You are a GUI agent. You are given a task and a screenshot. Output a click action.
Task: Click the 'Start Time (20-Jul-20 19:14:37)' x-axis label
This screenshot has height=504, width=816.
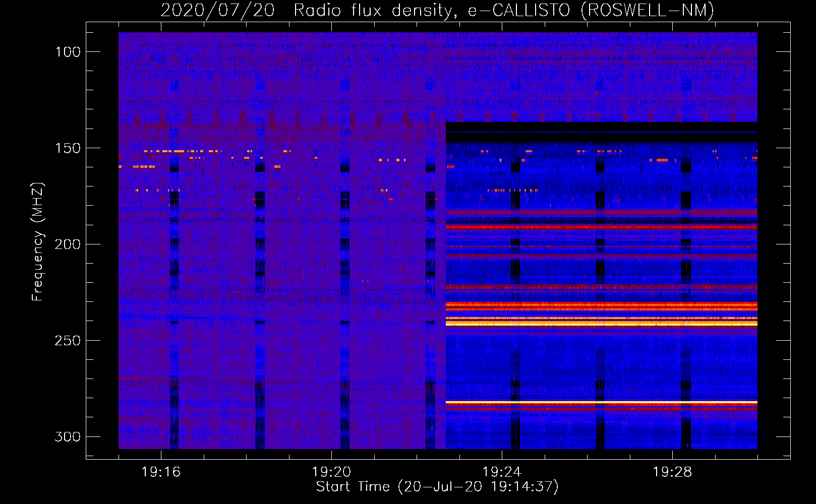437,487
